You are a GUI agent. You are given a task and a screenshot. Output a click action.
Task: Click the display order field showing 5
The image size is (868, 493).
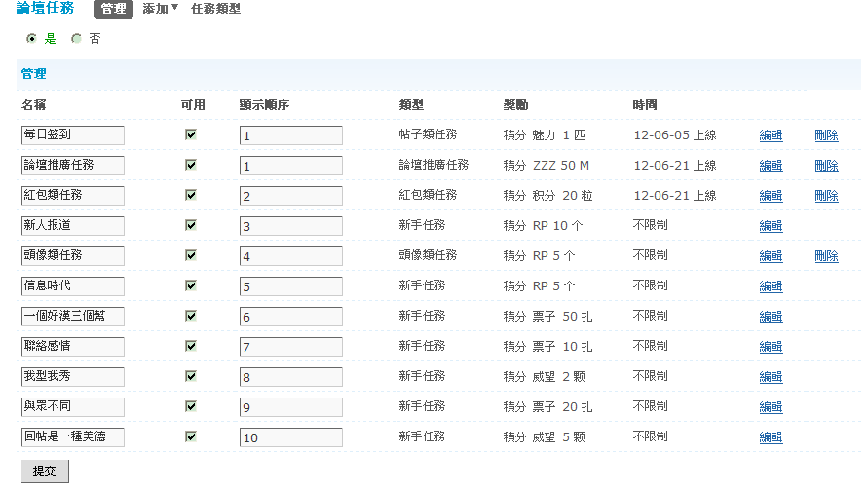tap(290, 285)
